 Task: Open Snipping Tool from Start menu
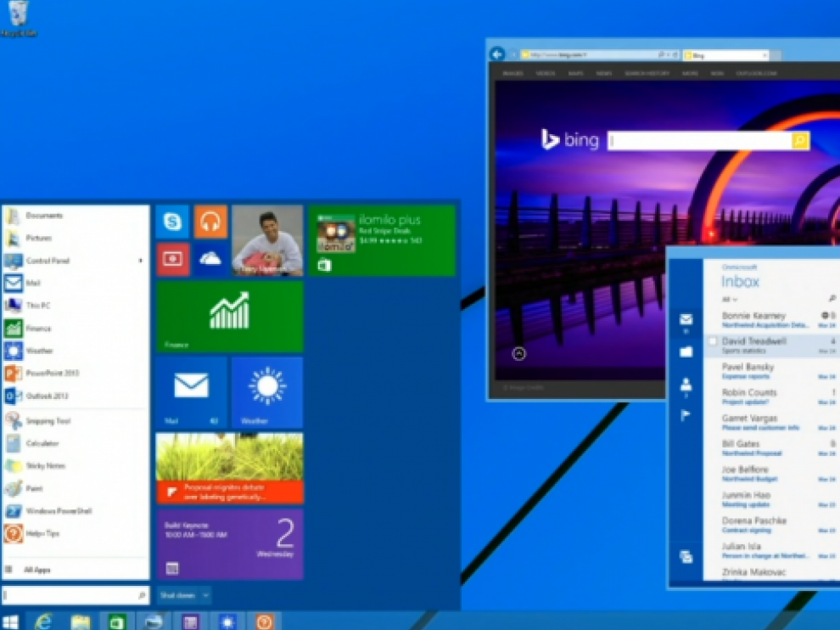[75, 421]
